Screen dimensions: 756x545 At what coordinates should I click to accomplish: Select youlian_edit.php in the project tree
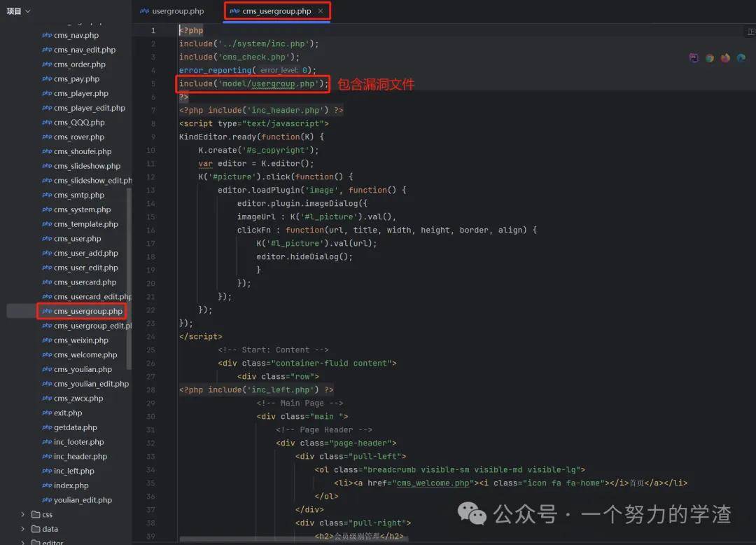[x=77, y=500]
